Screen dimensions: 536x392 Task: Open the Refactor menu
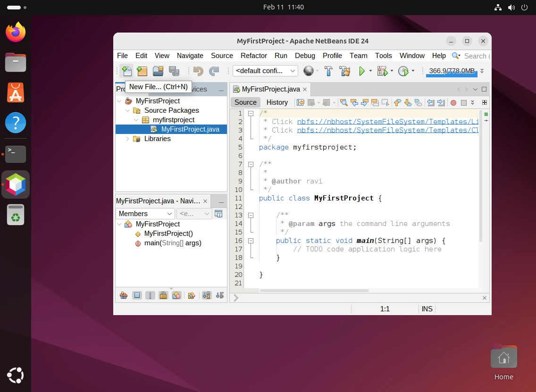pos(253,56)
